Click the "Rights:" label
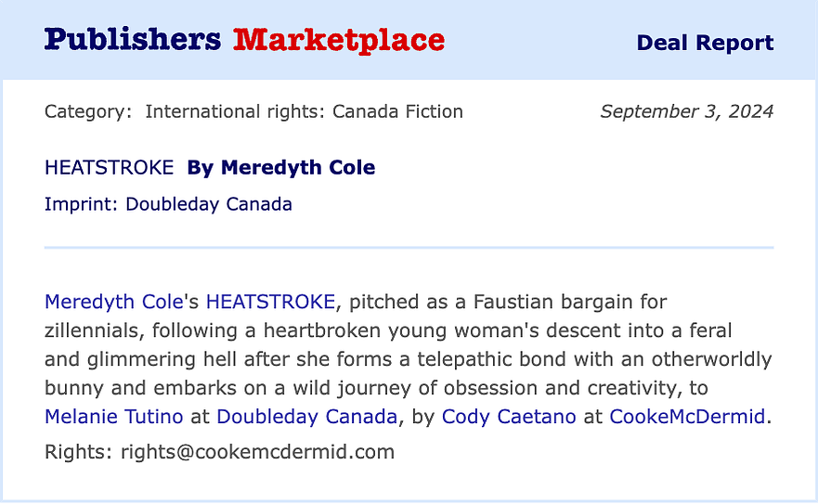This screenshot has height=504, width=818. click(78, 452)
